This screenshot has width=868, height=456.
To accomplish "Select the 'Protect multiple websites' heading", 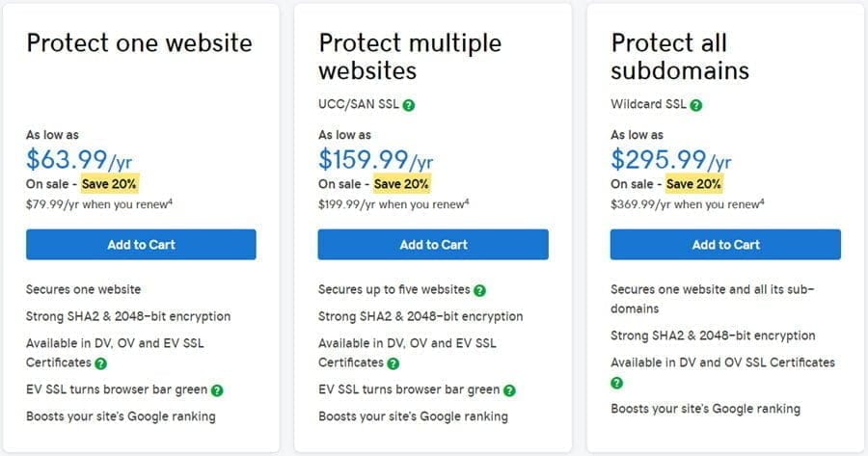I will click(x=410, y=57).
